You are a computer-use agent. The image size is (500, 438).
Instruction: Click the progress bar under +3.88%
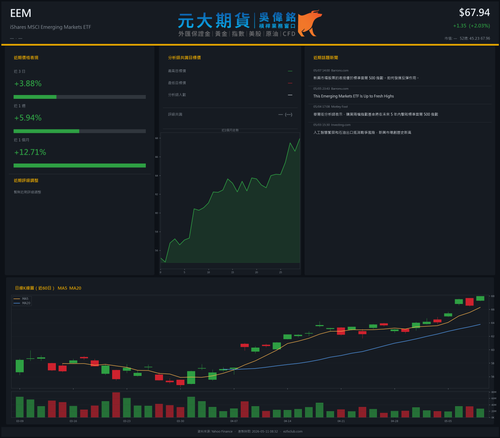point(80,97)
